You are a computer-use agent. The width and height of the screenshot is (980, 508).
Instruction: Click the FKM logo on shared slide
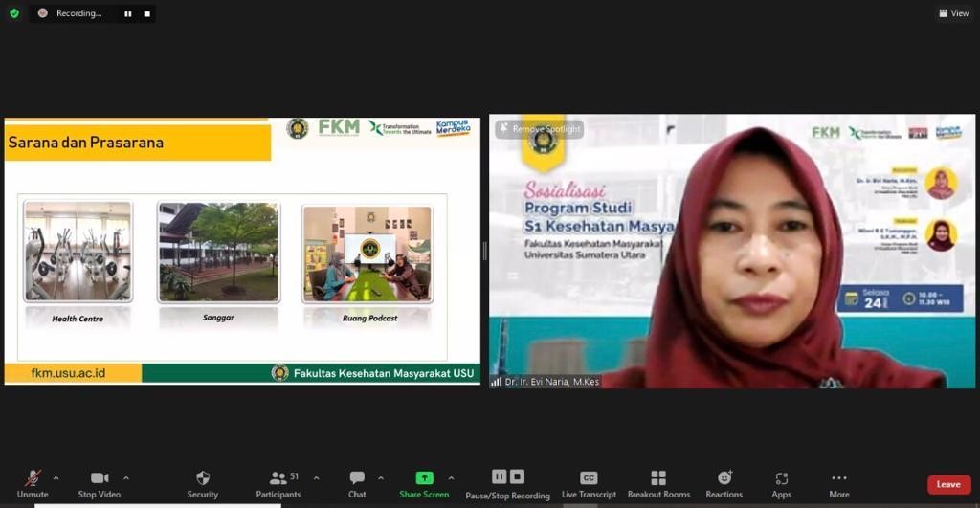(339, 127)
